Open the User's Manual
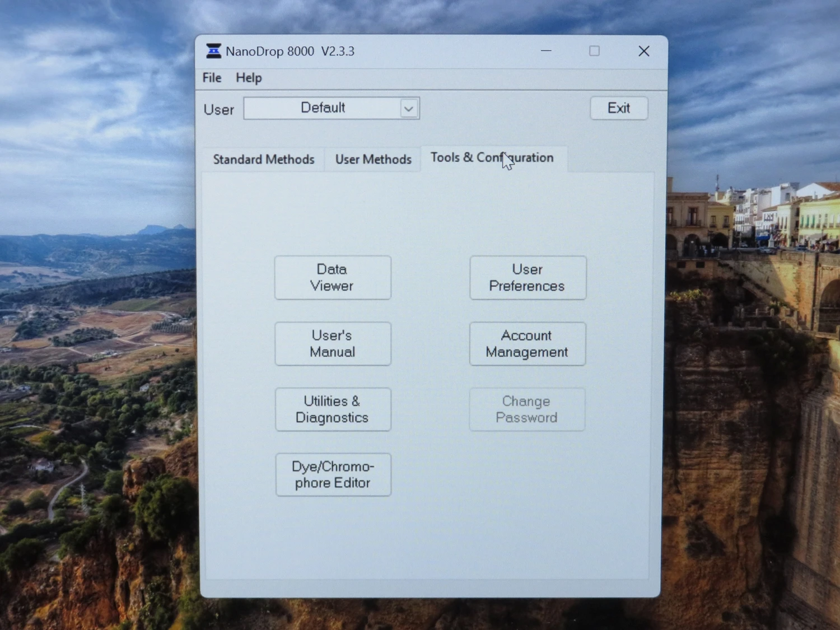 click(333, 344)
